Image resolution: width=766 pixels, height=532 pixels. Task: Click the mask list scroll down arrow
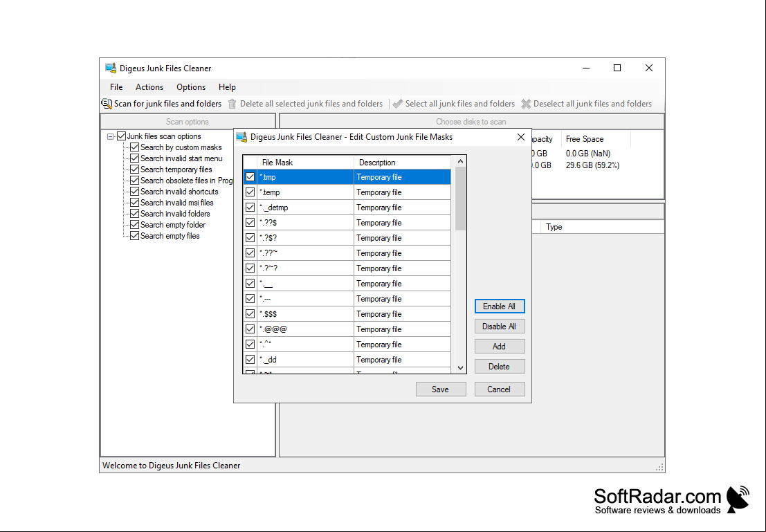[460, 368]
